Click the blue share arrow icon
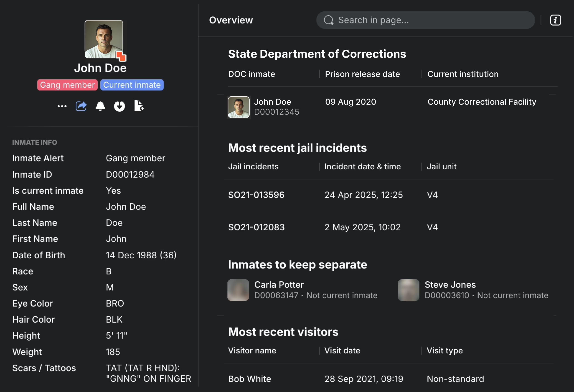The height and width of the screenshot is (392, 574). pyautogui.click(x=81, y=106)
